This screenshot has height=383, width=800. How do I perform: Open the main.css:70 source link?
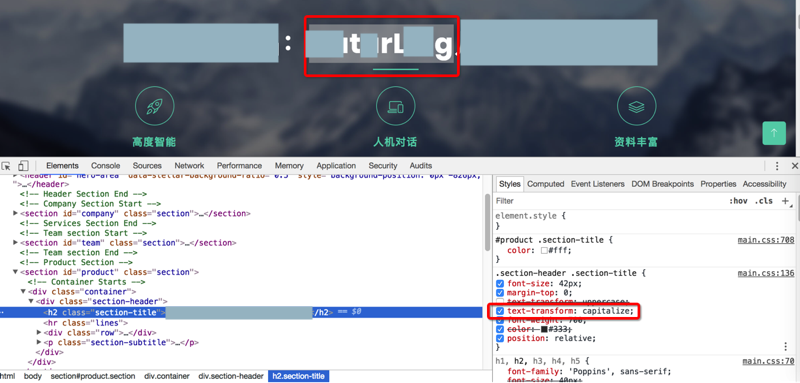click(x=768, y=361)
